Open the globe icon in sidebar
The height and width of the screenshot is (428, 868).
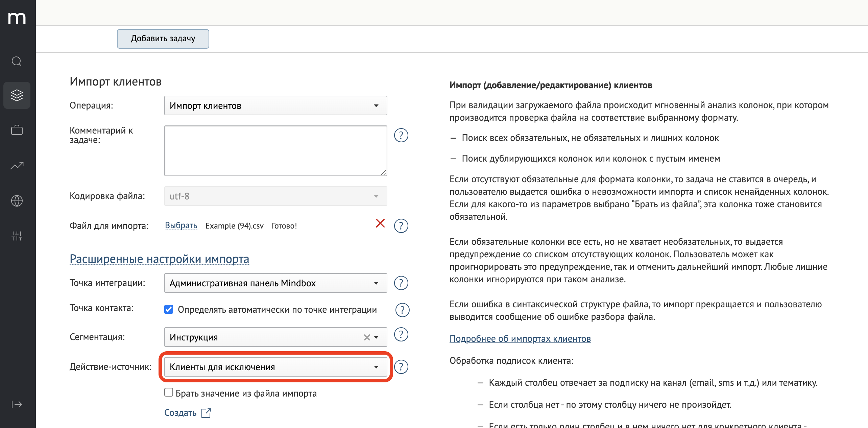pyautogui.click(x=17, y=201)
